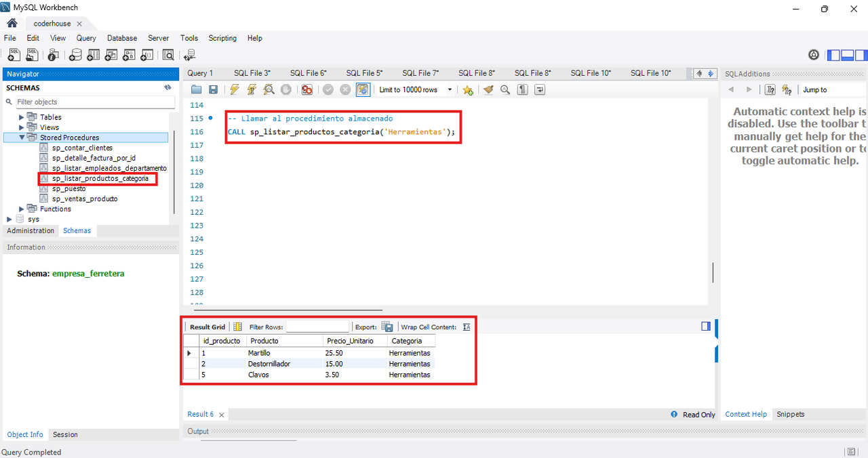868x458 pixels.
Task: Create a new SQL tab for queries
Action: point(14,55)
